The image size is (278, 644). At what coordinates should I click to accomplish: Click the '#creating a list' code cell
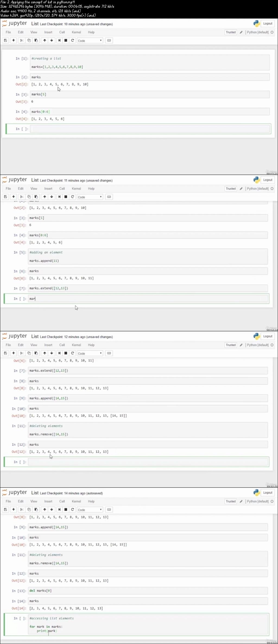[x=150, y=63]
